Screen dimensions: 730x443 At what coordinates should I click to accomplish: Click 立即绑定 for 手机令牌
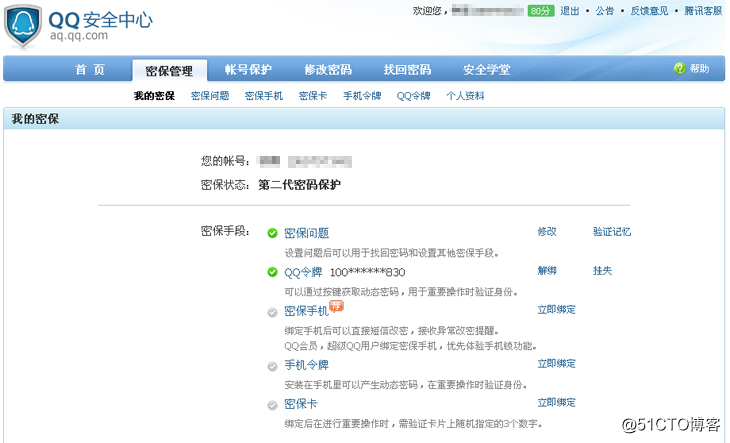coord(556,364)
